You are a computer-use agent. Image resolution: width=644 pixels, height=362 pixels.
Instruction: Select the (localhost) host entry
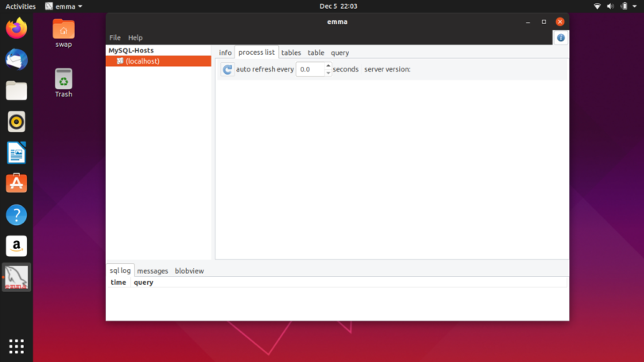(158, 61)
